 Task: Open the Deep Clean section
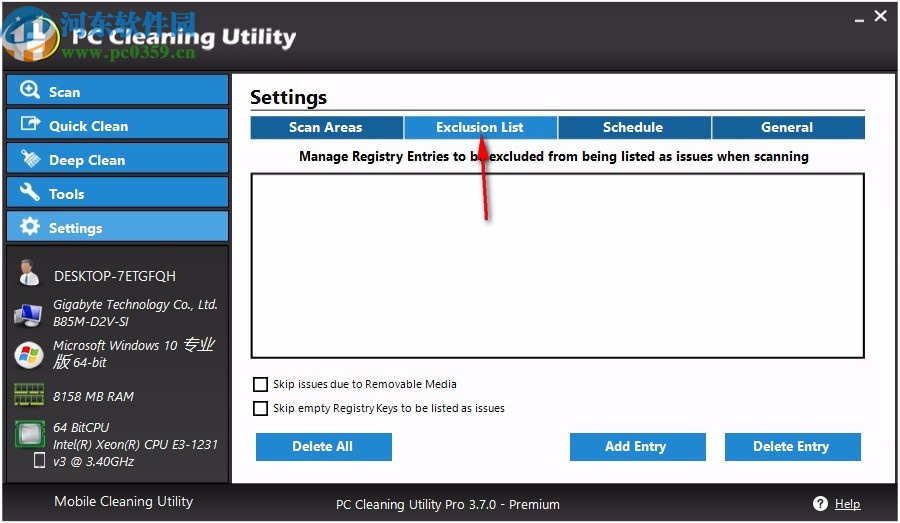[x=118, y=158]
